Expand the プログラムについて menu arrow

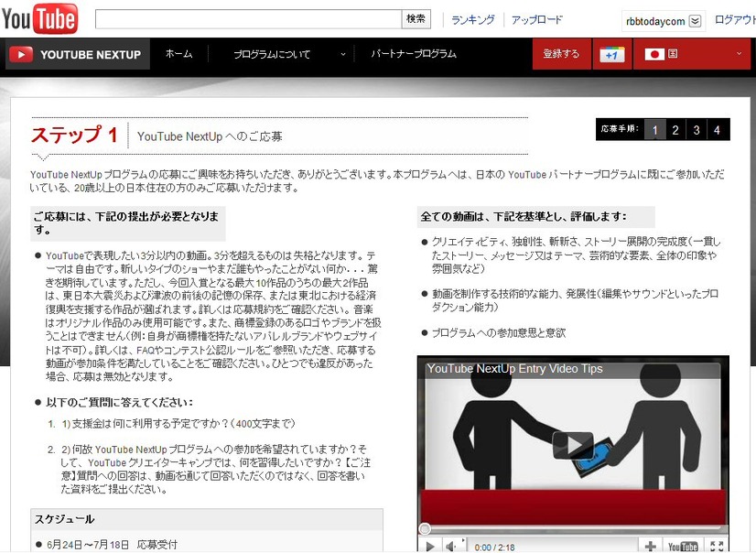coord(343,55)
